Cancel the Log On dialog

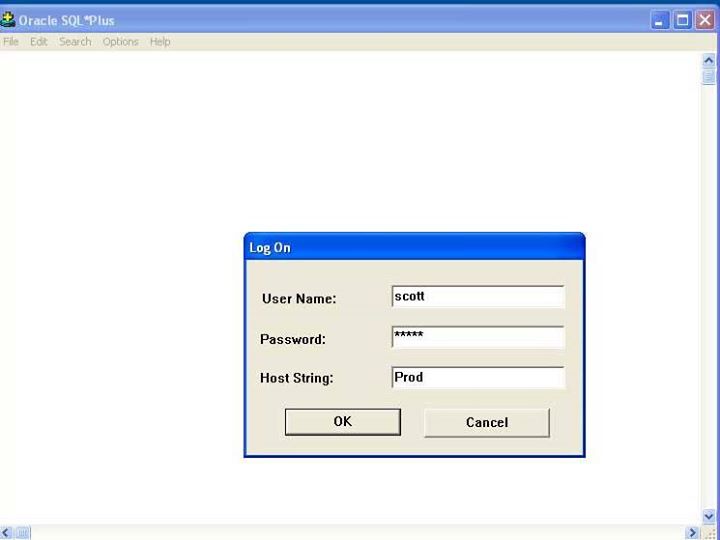tap(487, 422)
